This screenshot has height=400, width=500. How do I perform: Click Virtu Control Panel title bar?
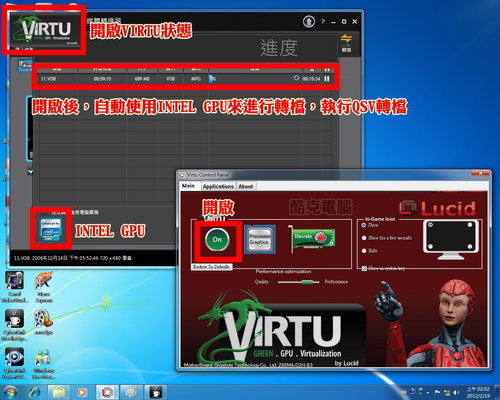(x=323, y=174)
